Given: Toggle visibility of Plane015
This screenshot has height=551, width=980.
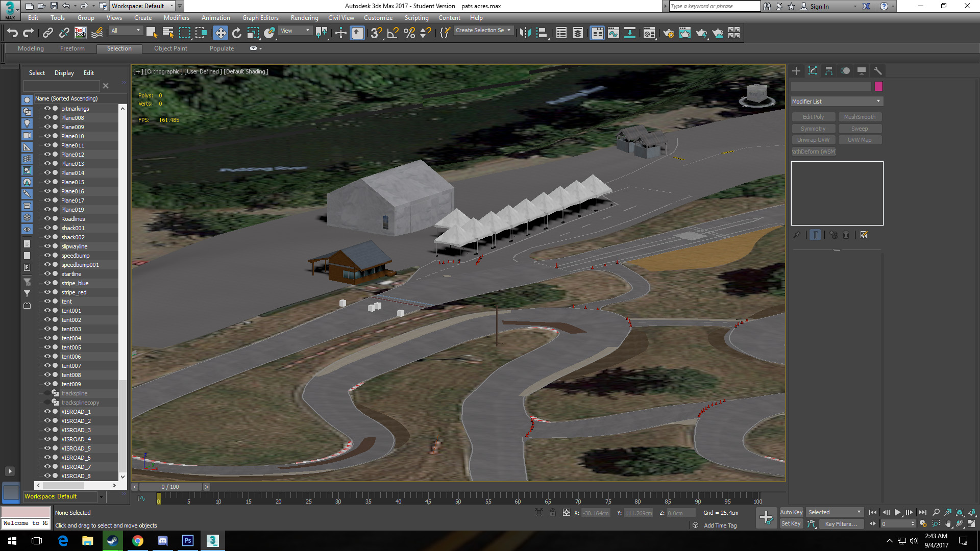Looking at the screenshot, I should point(47,182).
